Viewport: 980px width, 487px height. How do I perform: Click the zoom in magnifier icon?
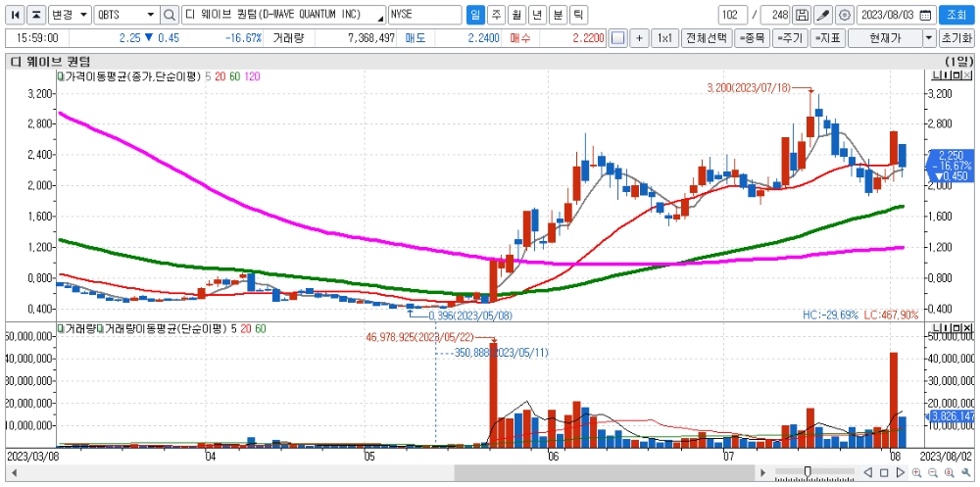point(917,472)
